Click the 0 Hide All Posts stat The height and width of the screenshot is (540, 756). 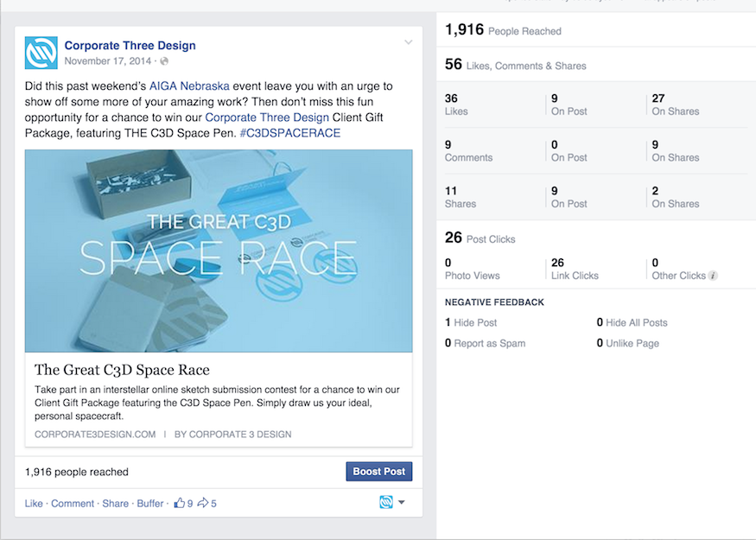[x=632, y=322]
